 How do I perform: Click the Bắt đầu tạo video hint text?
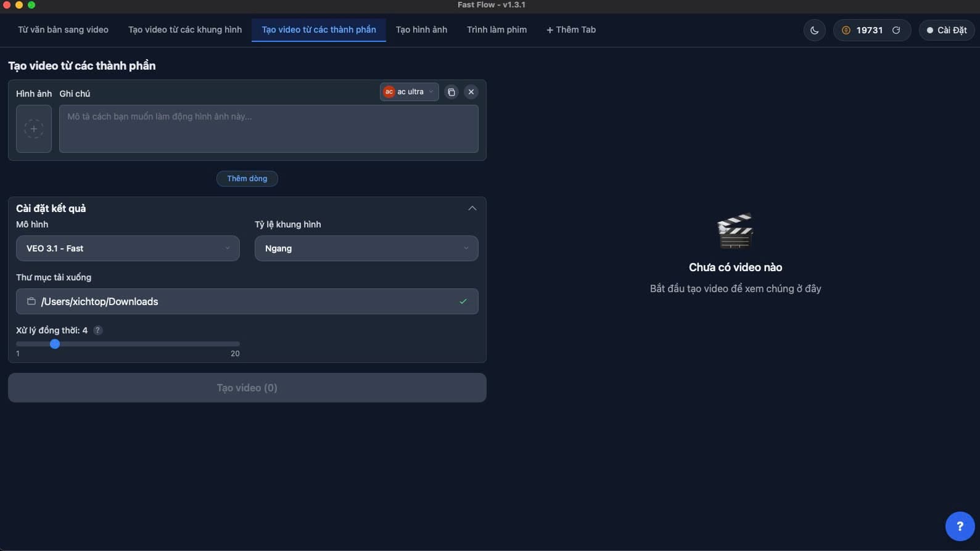pyautogui.click(x=735, y=288)
